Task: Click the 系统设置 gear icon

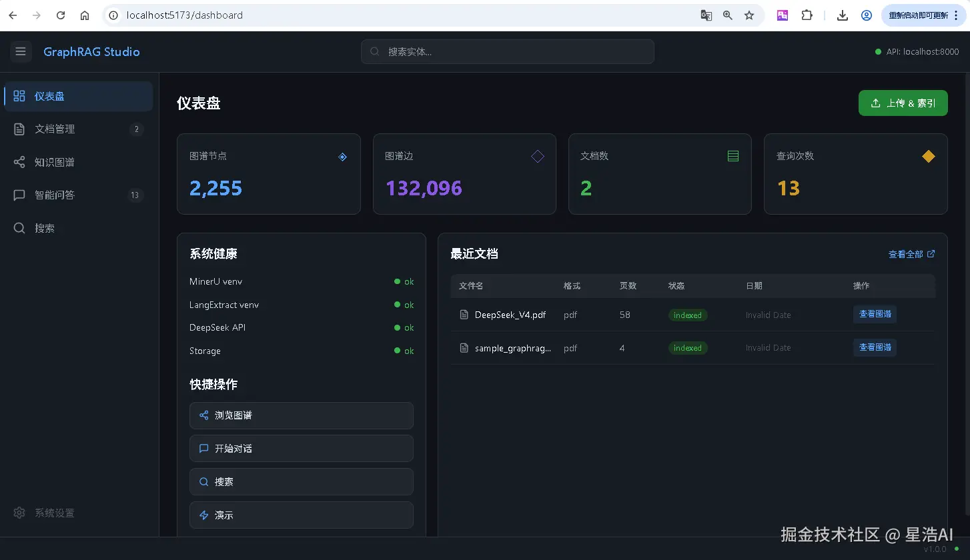Action: tap(19, 513)
